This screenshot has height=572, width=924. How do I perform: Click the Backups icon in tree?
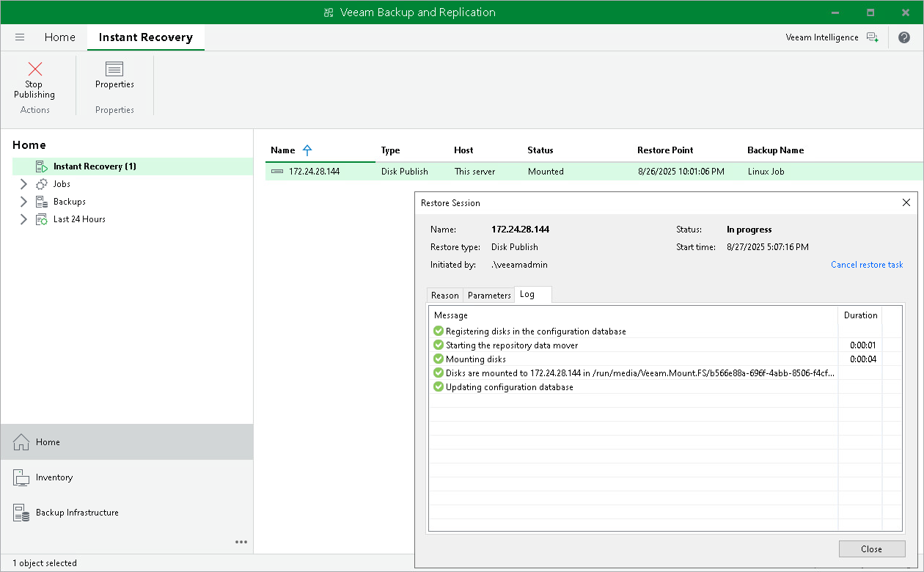point(42,202)
